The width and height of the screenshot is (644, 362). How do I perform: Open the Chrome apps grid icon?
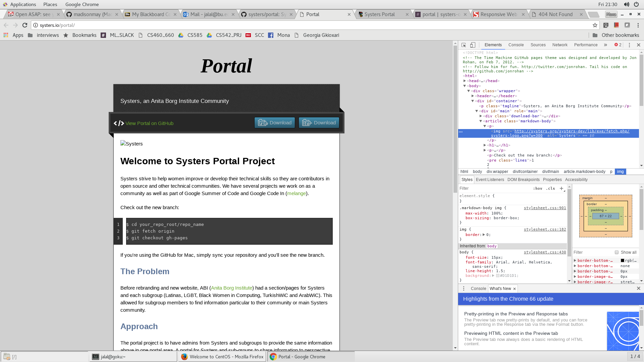[x=6, y=35]
